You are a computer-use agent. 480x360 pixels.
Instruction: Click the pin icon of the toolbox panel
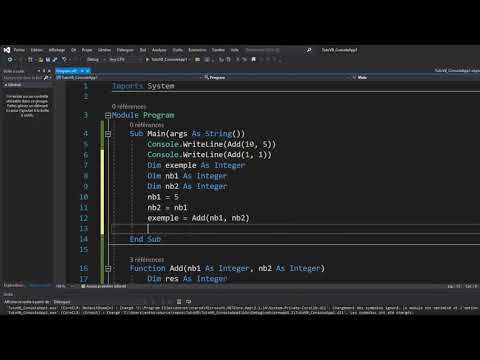pyautogui.click(x=44, y=71)
